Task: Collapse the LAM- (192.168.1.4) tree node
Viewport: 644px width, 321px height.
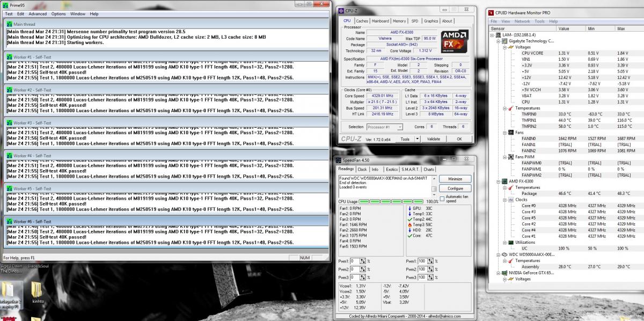Action: tap(492, 34)
